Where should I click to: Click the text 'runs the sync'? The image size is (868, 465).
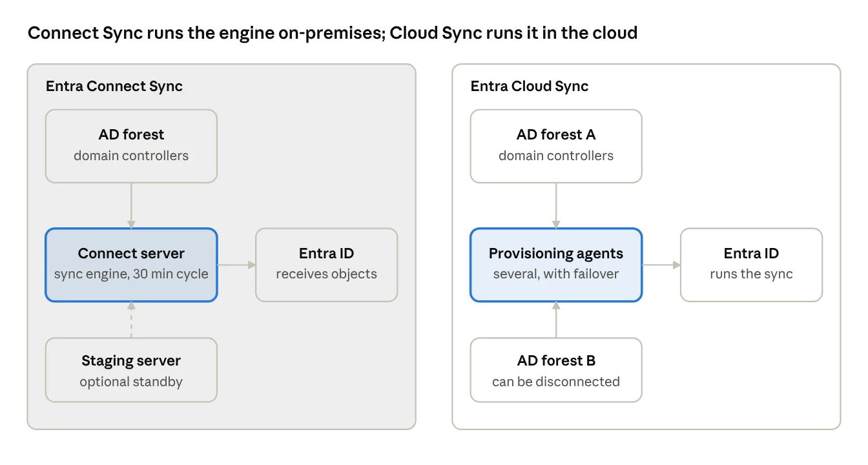[752, 274]
